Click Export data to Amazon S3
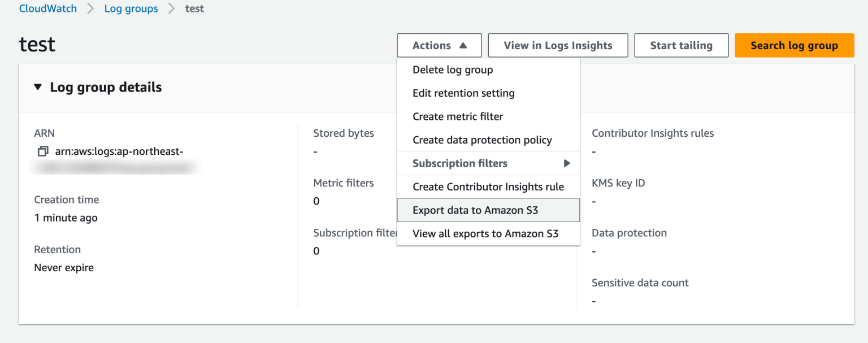868x343 pixels. click(x=475, y=210)
